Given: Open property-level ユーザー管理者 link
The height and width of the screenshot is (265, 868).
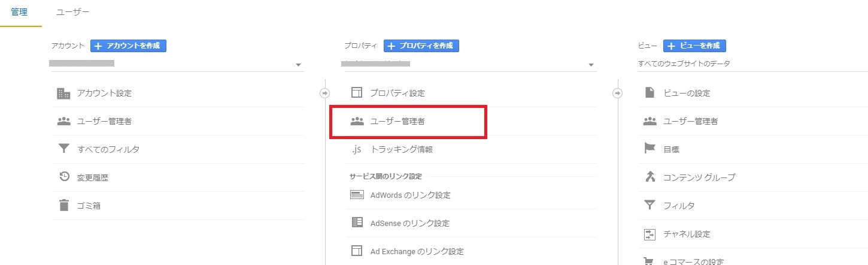Looking at the screenshot, I should tap(397, 121).
